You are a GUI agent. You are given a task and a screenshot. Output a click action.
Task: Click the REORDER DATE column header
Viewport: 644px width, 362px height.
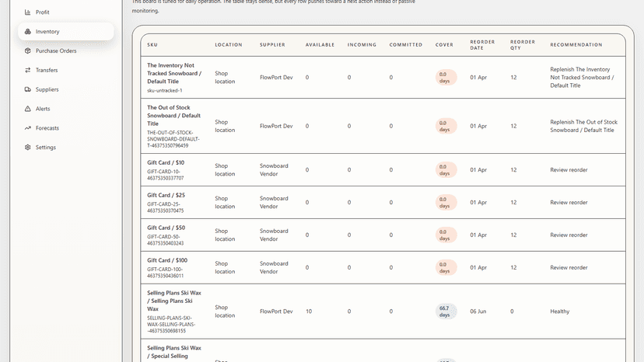pyautogui.click(x=482, y=45)
